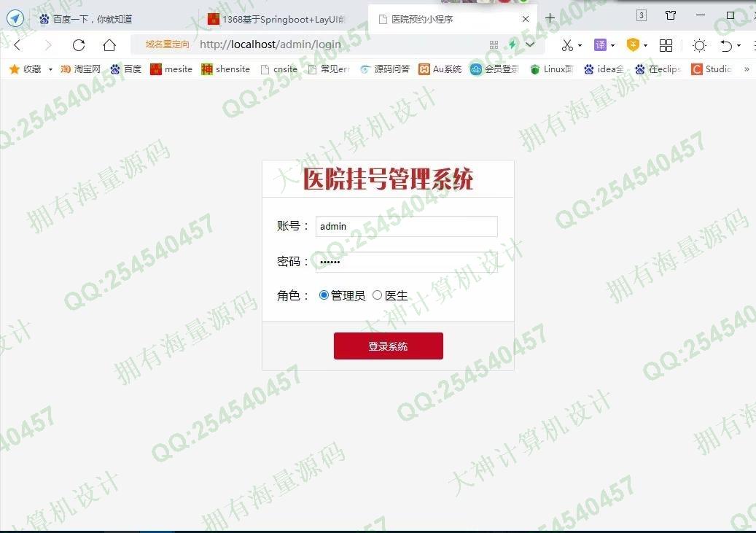The width and height of the screenshot is (756, 533).
Task: Maximize the browser window
Action: pyautogui.click(x=730, y=15)
